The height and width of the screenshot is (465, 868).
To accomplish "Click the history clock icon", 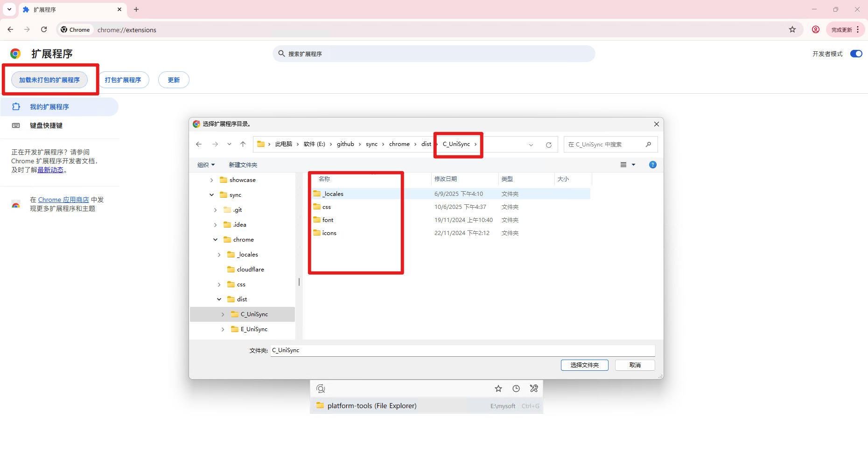I will pyautogui.click(x=516, y=389).
